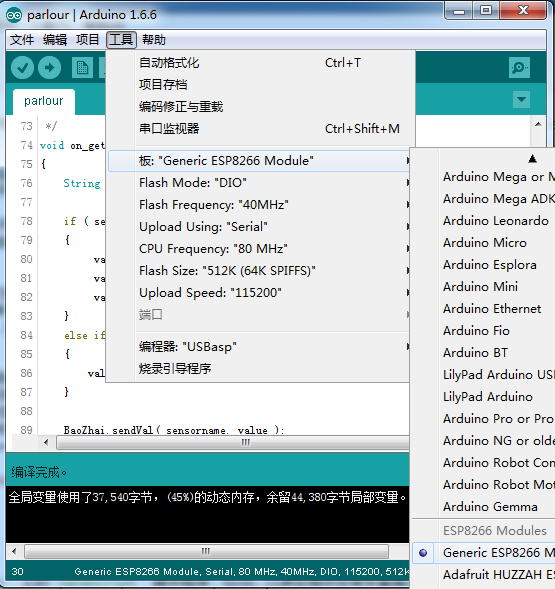Image resolution: width=555 pixels, height=589 pixels.
Task: Click the Arduino infinity logo in title bar
Action: pos(14,15)
